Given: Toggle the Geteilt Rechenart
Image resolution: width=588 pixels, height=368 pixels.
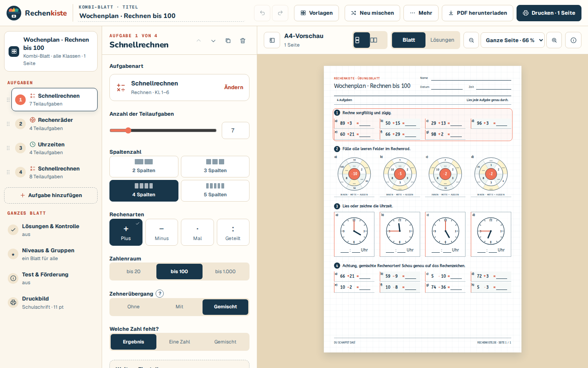Looking at the screenshot, I should [233, 232].
